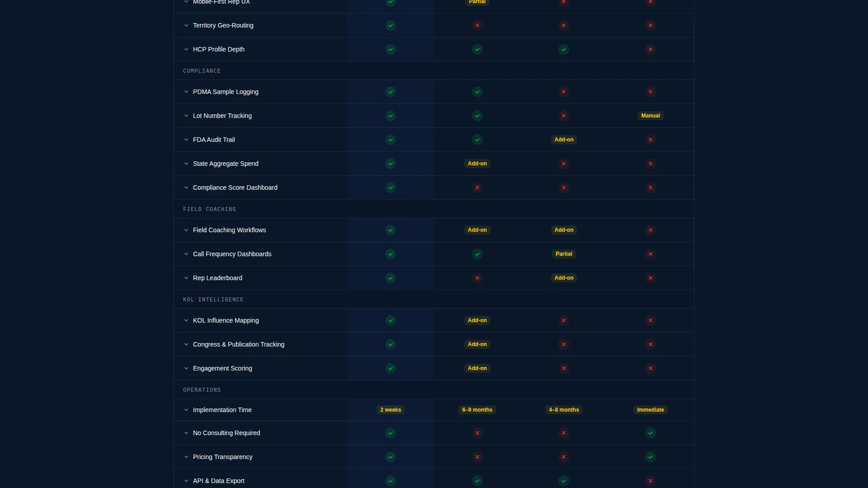
Task: Expand the HCP Profile Depth row chevron
Action: 186,49
